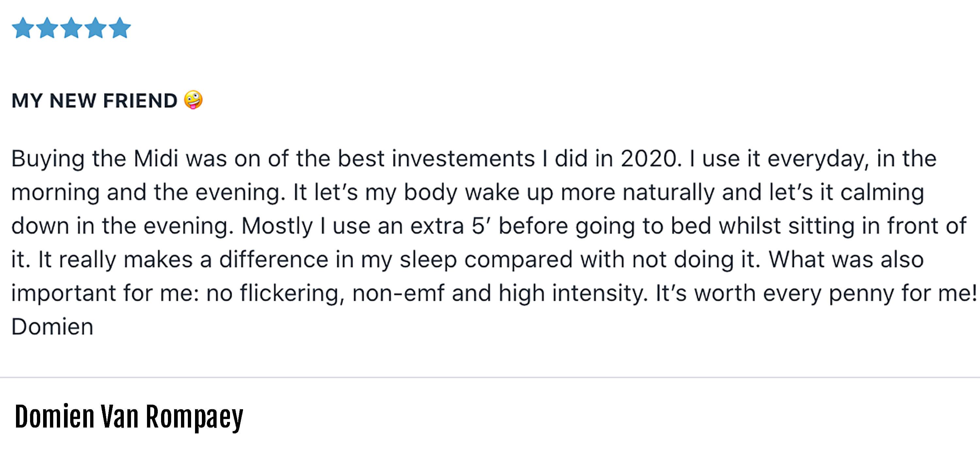Click the MY NEW FRIEND review title
The width and height of the screenshot is (980, 454).
pos(94,101)
